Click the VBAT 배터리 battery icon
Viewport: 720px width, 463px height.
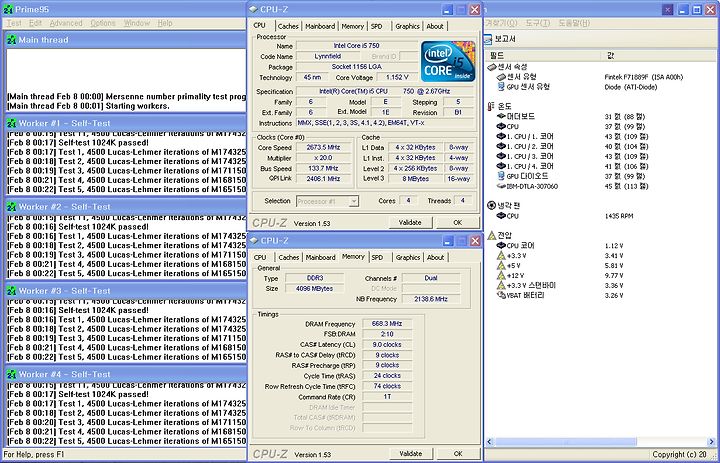pos(501,295)
